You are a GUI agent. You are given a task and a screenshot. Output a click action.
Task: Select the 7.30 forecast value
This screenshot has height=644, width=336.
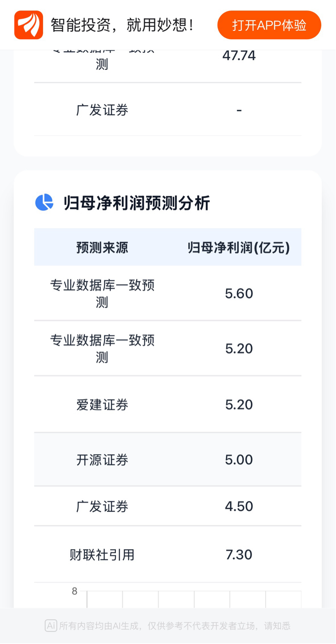click(x=239, y=555)
